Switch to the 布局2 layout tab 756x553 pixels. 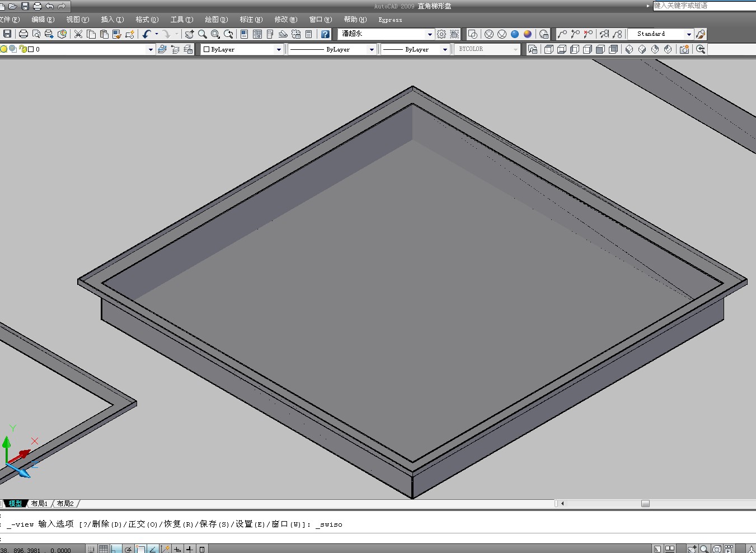[65, 504]
